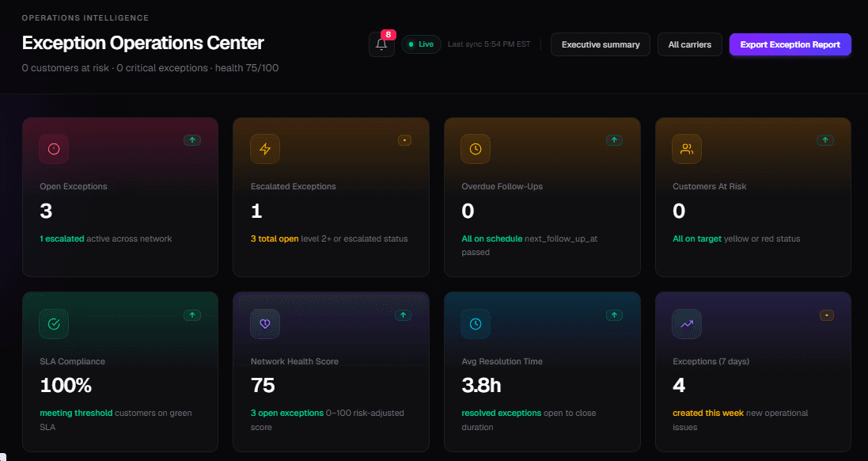The image size is (868, 461).
Task: Open the Executive summary view
Action: coord(601,44)
